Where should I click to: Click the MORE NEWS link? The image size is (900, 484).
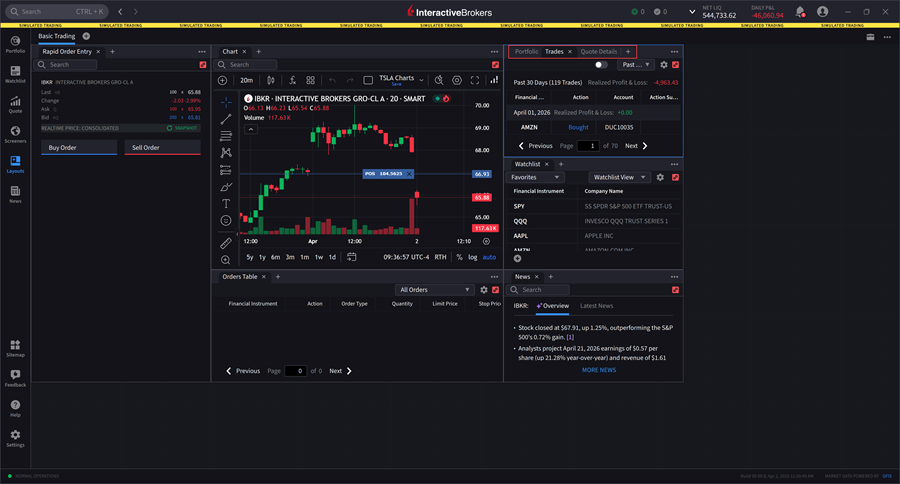599,370
